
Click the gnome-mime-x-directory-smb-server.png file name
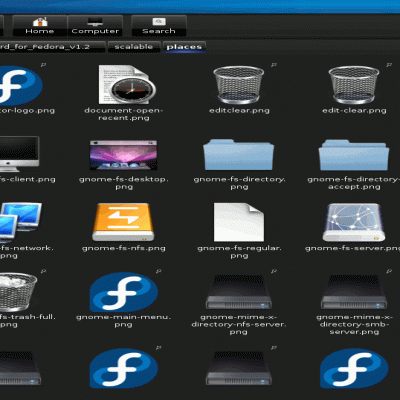pos(354,324)
